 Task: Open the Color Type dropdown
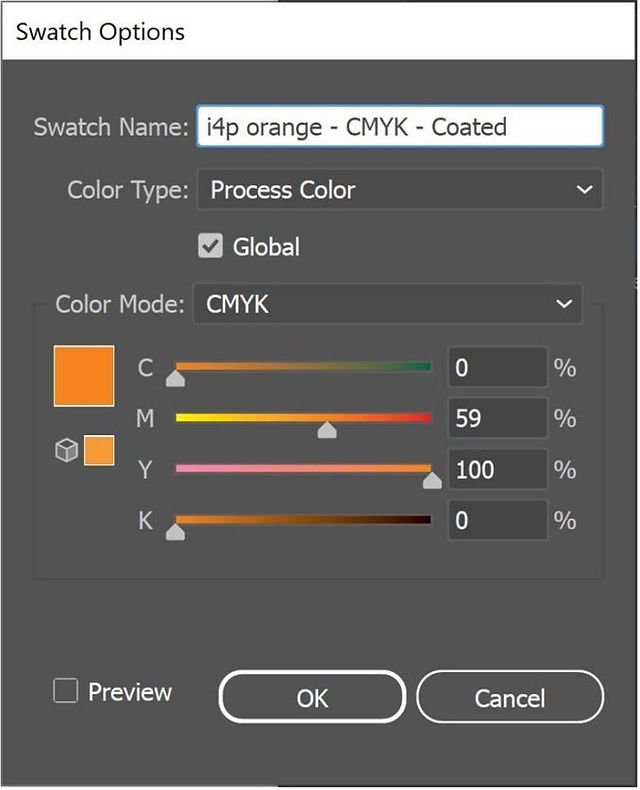(x=400, y=189)
